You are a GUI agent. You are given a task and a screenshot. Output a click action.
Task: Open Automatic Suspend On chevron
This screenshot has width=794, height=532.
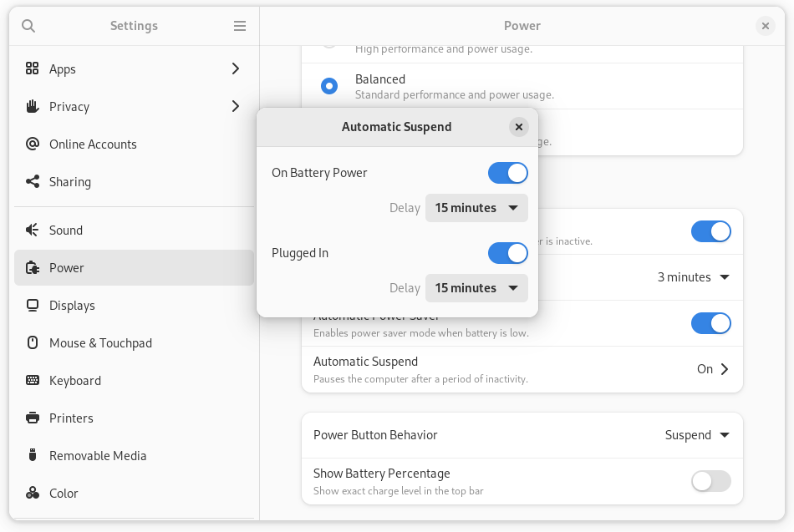[x=725, y=369]
